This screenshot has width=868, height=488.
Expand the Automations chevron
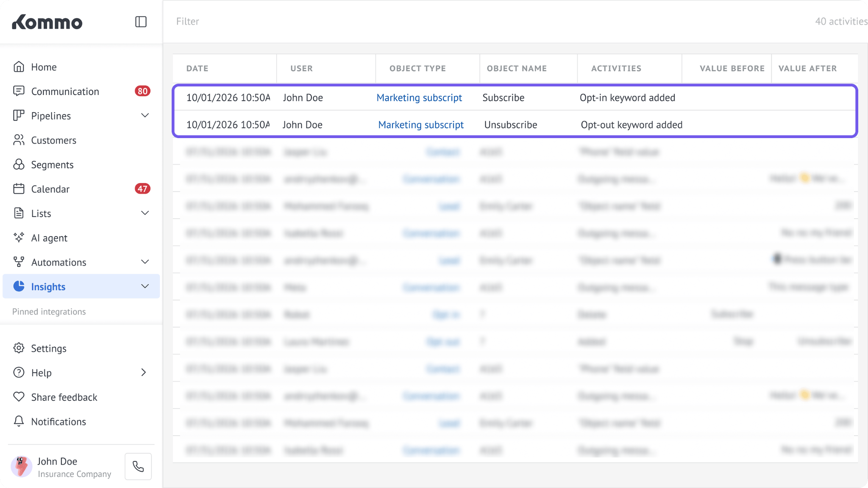click(x=145, y=262)
